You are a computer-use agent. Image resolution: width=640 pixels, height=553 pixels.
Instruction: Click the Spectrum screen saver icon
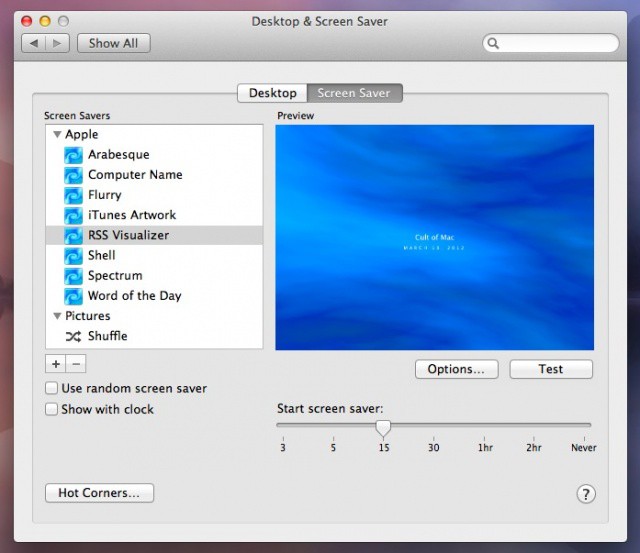pos(73,276)
